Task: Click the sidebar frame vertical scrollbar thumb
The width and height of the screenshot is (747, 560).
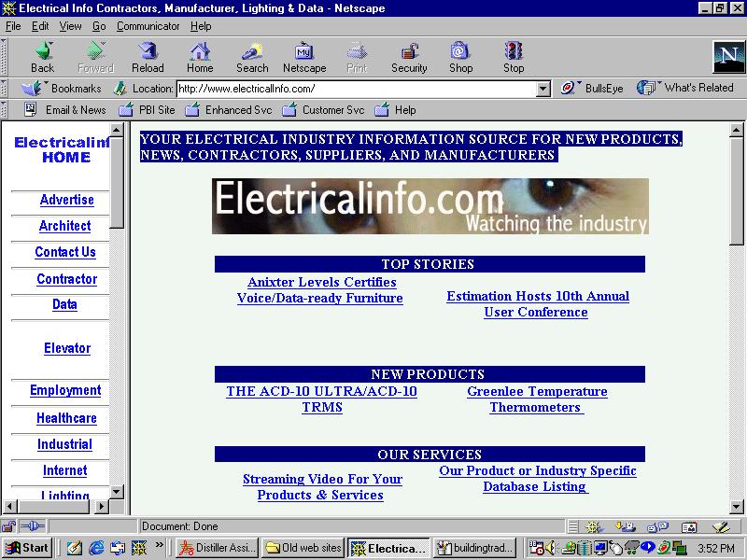Action: tap(117, 182)
